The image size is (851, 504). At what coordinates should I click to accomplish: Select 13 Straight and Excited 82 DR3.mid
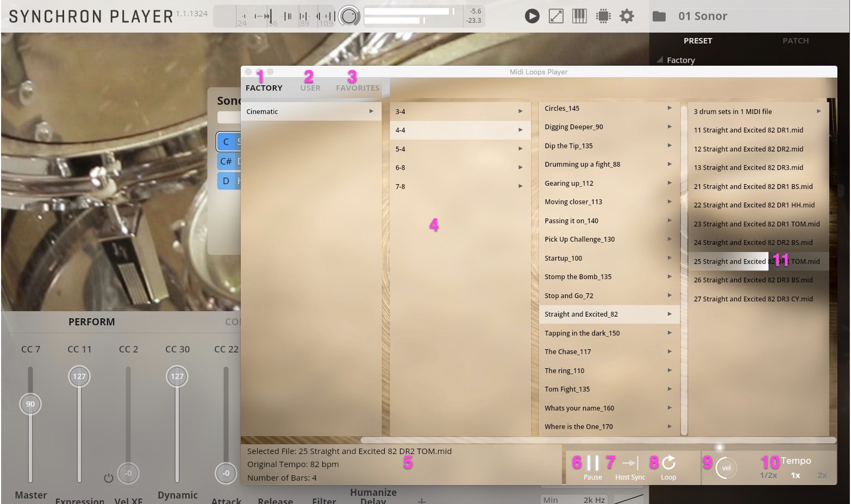(758, 167)
